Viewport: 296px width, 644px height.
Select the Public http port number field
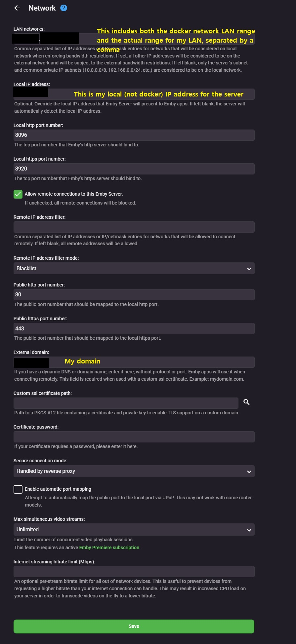134,295
